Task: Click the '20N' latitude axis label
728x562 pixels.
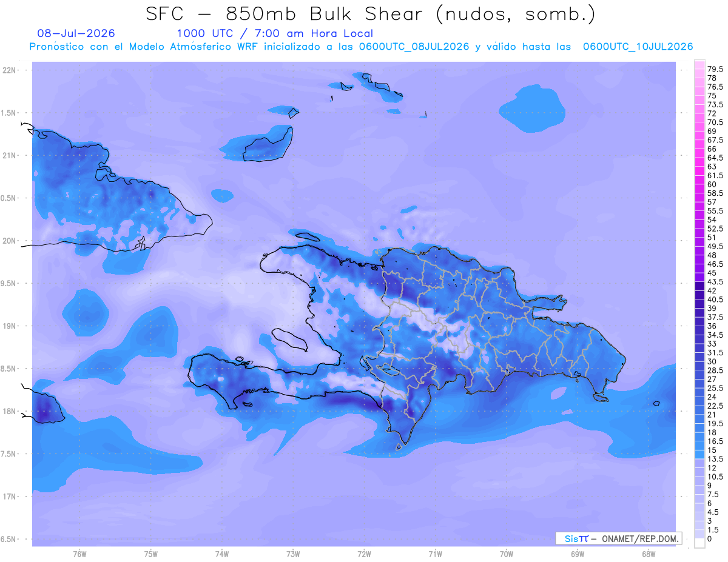Action: [x=10, y=241]
